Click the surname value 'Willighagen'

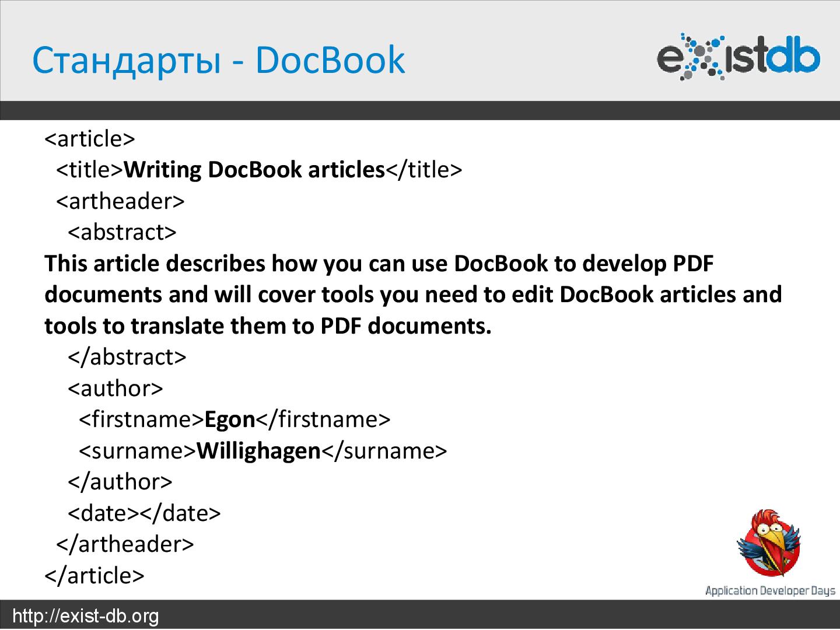[x=259, y=451]
